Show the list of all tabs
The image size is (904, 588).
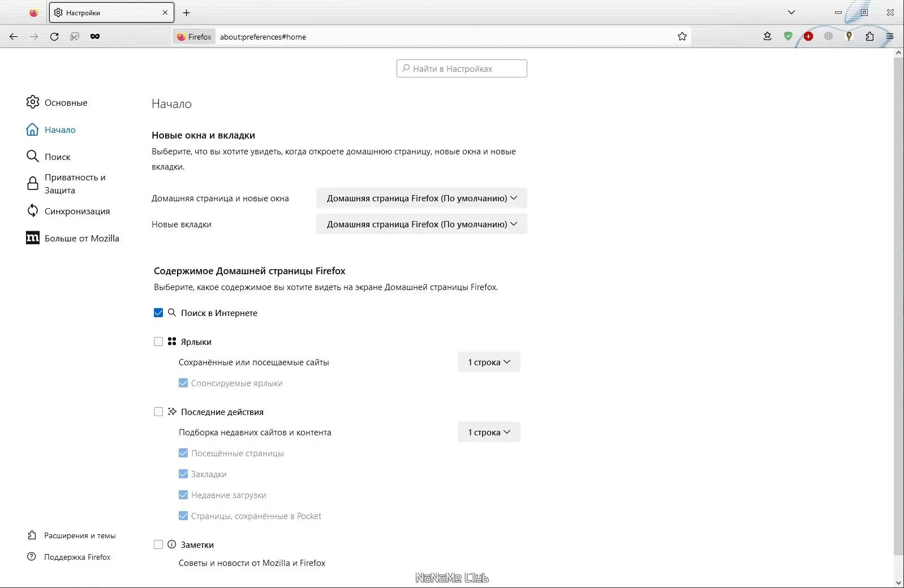tap(791, 12)
